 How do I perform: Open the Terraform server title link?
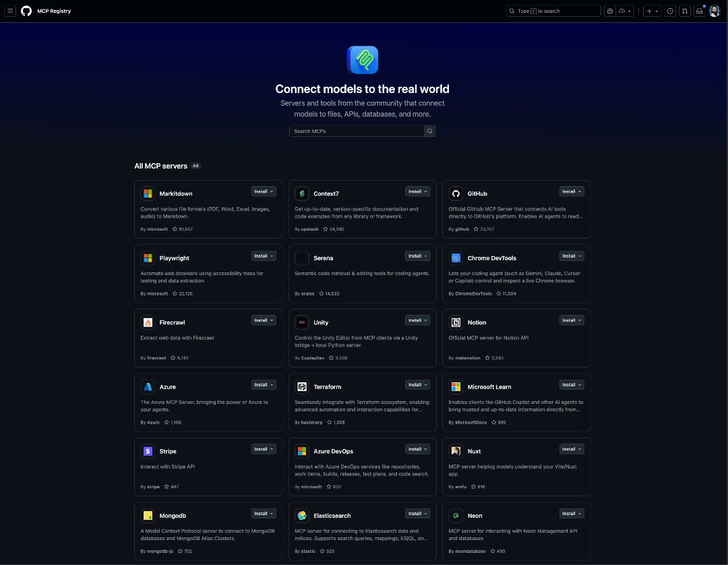[328, 387]
